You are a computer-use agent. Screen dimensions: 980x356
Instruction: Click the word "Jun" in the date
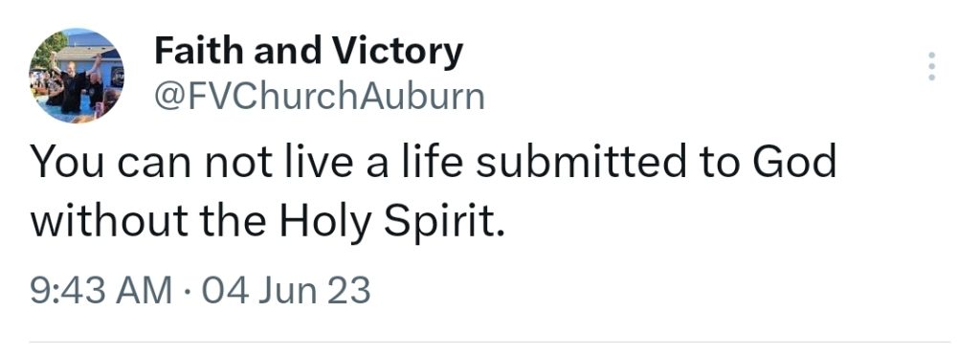pos(280,290)
